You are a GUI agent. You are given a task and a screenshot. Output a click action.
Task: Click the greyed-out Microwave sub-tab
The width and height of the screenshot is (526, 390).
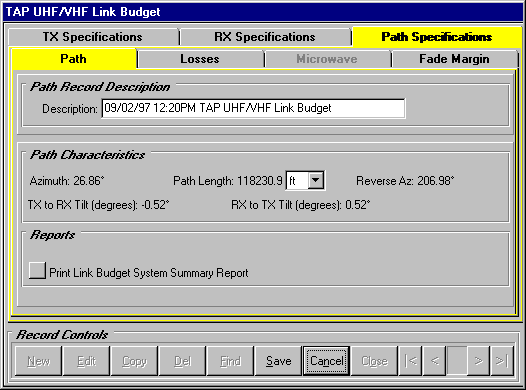(x=327, y=59)
